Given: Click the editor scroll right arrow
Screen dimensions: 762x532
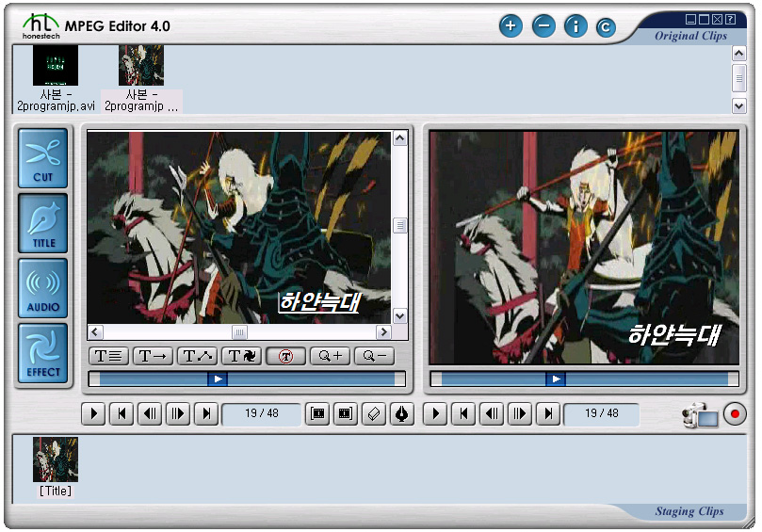Looking at the screenshot, I should click(x=384, y=332).
